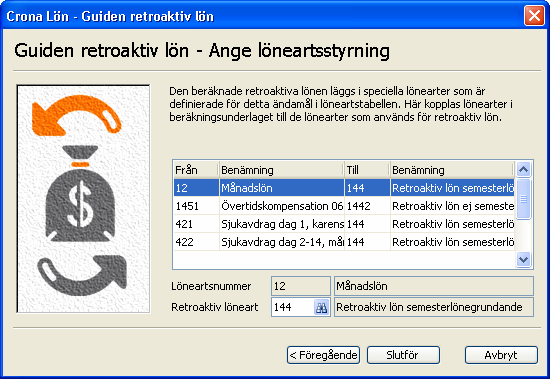Screen dimensions: 550x379
Task: Click the list's vertical scrollbar thumb
Action: [x=523, y=199]
